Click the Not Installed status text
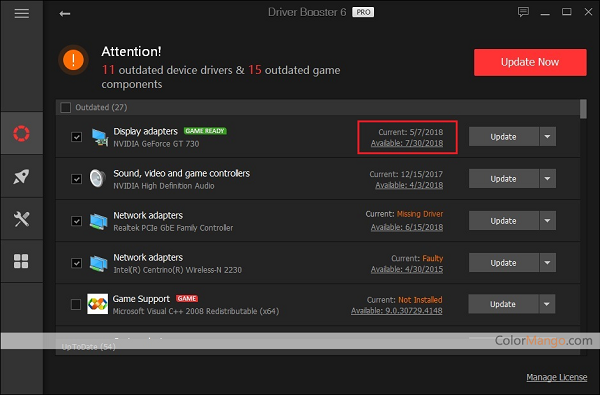Screen dimensions: 600x395 point(420,300)
